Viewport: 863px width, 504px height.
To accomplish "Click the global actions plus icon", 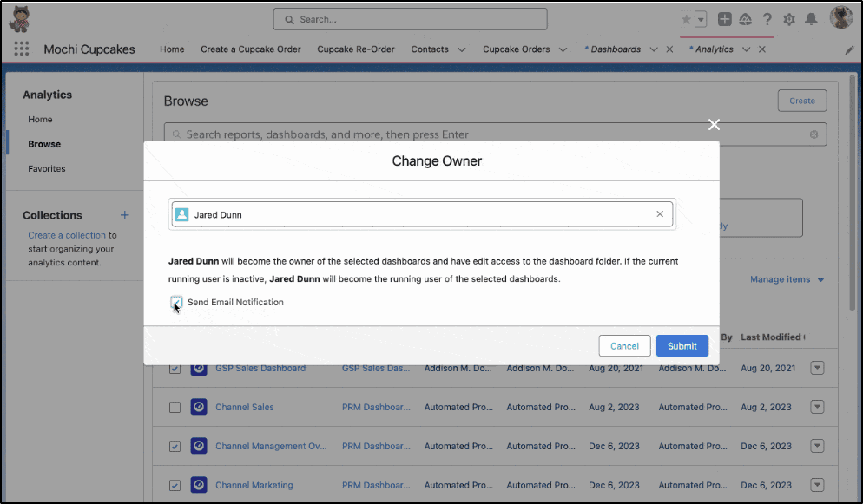I will 724,19.
